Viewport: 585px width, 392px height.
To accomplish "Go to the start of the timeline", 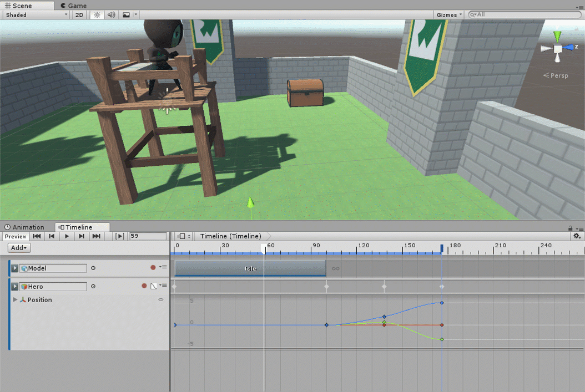I will [x=37, y=236].
